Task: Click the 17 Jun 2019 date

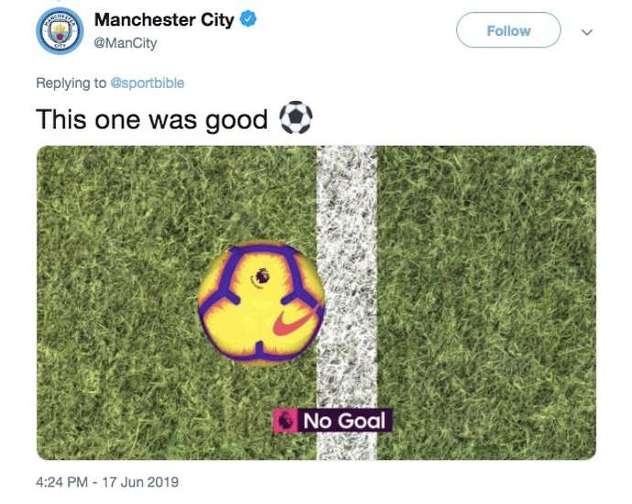Action: (140, 482)
